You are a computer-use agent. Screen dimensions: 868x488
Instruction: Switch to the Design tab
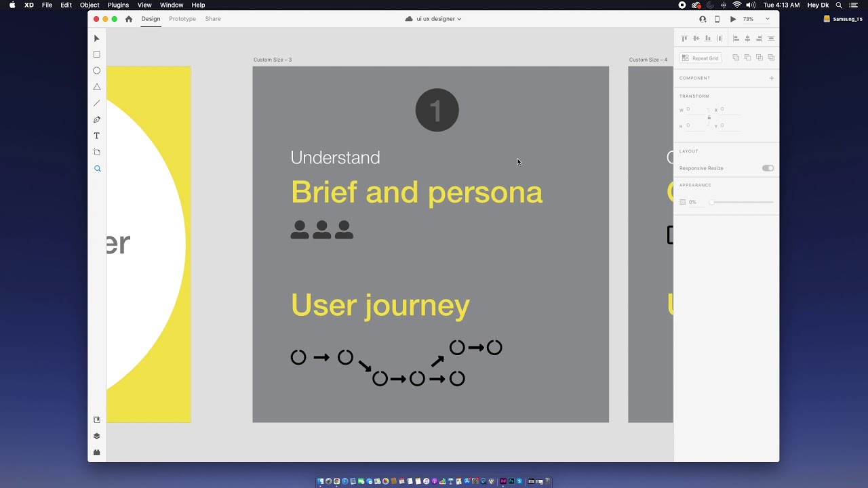pos(151,19)
